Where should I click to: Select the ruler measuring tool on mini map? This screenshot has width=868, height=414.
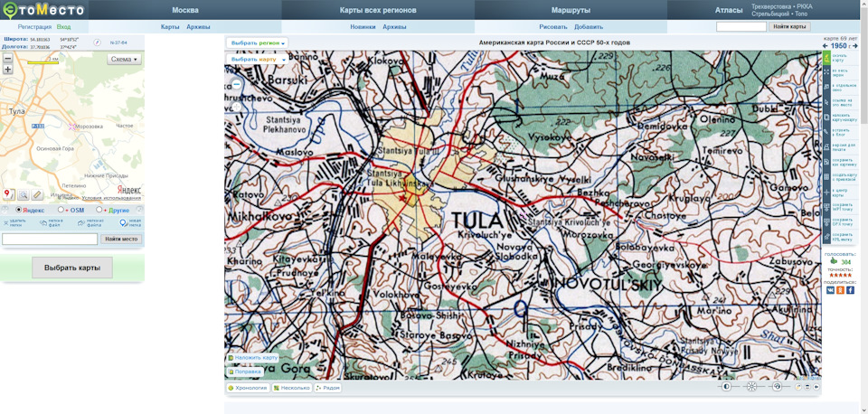click(x=37, y=194)
